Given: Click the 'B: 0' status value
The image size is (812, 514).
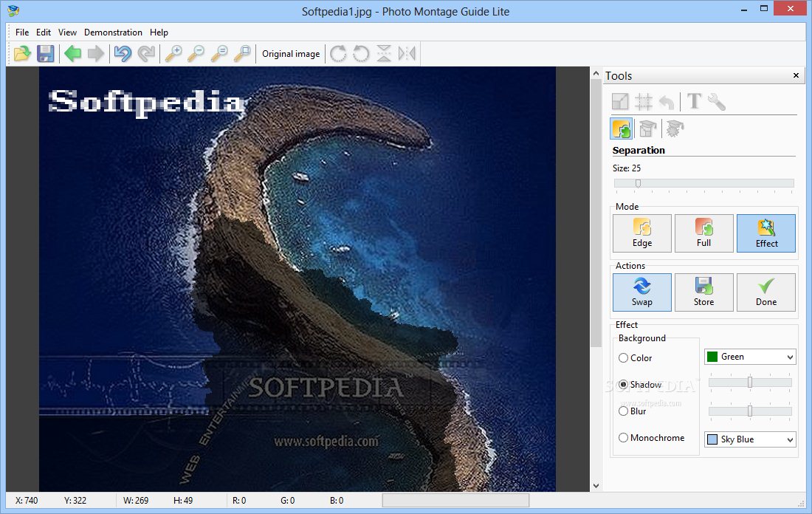Looking at the screenshot, I should click(x=337, y=501).
